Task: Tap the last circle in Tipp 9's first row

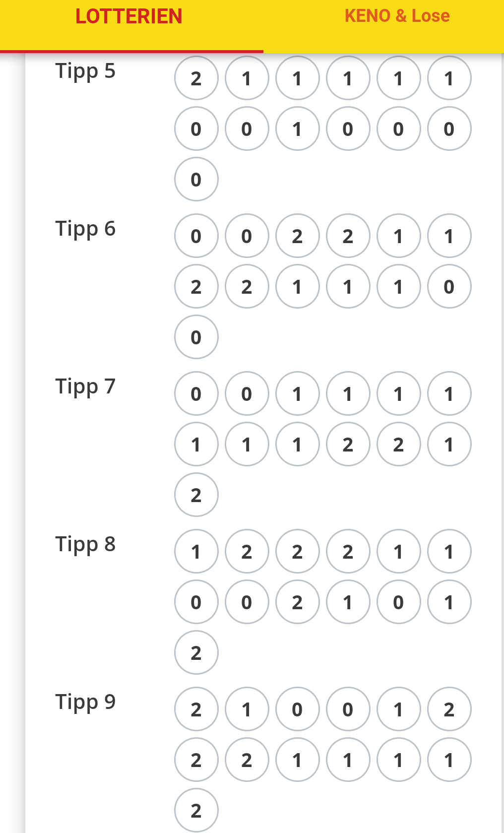Action: click(449, 709)
